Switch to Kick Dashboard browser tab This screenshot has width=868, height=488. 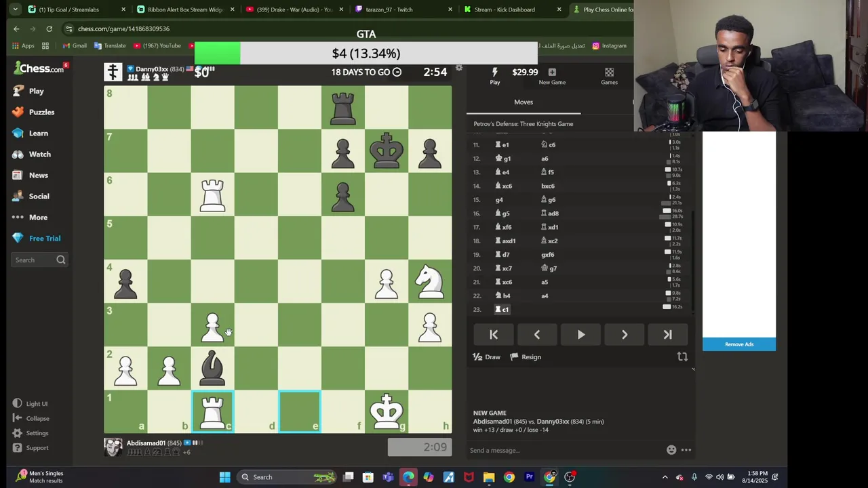pos(511,9)
